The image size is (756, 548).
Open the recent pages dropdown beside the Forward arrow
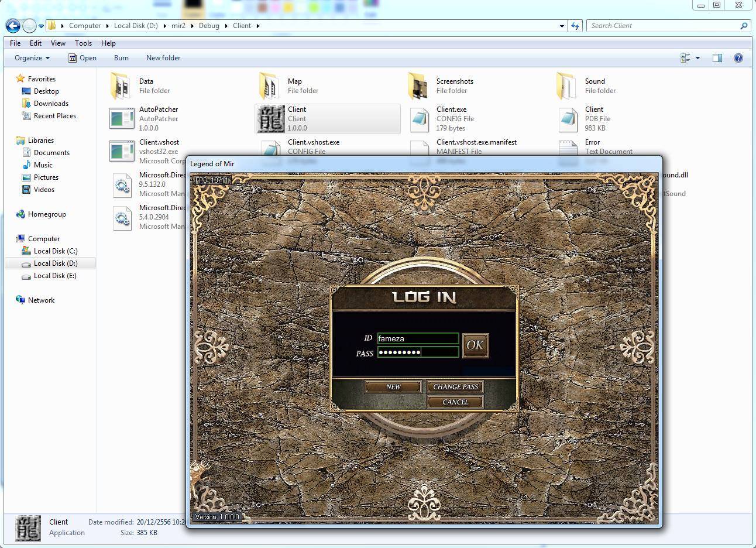coord(41,26)
